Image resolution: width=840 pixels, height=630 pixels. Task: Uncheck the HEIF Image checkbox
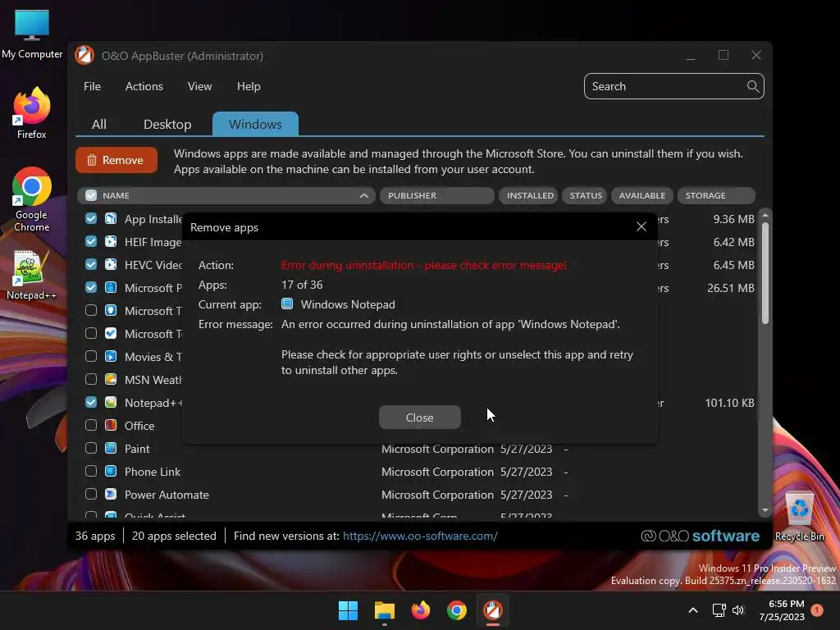[91, 242]
